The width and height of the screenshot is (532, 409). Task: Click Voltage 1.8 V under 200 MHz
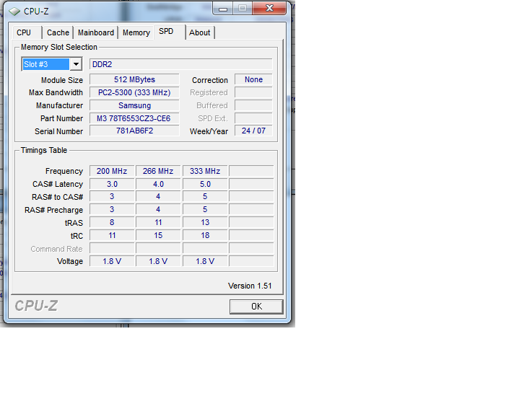[112, 261]
